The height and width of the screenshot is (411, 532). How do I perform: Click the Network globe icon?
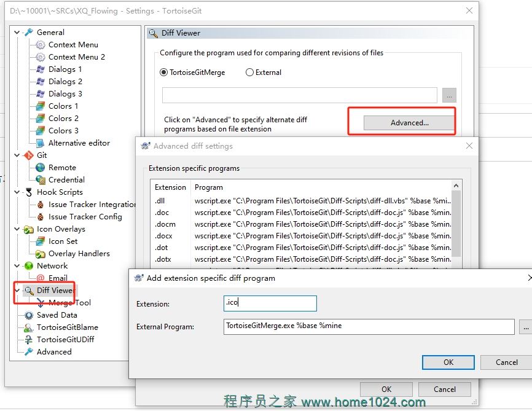(x=29, y=266)
